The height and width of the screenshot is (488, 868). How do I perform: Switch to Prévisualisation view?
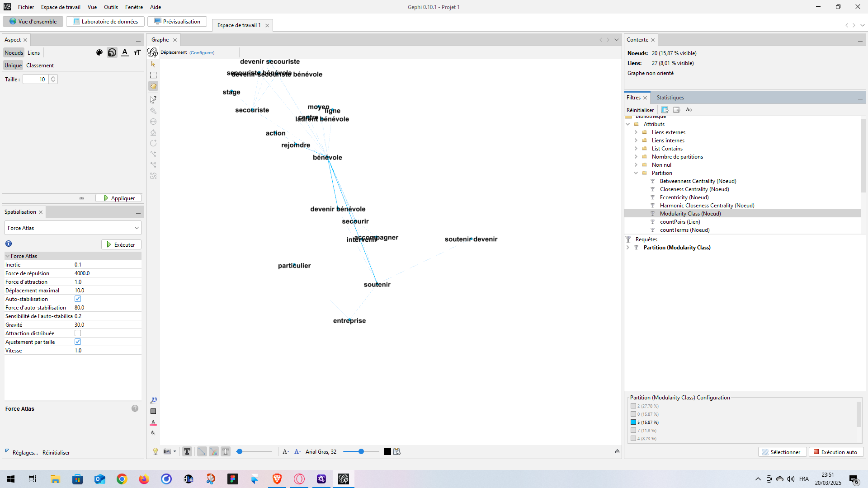coord(177,21)
